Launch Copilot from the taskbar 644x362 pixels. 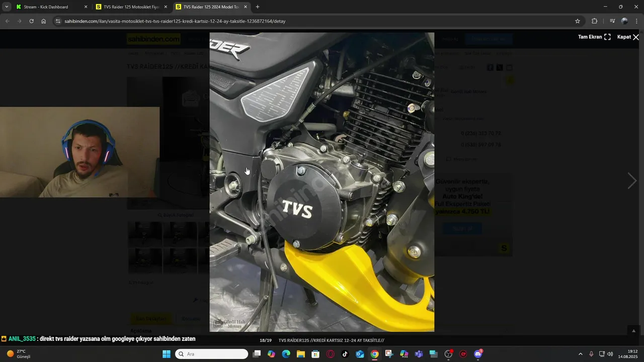271,354
